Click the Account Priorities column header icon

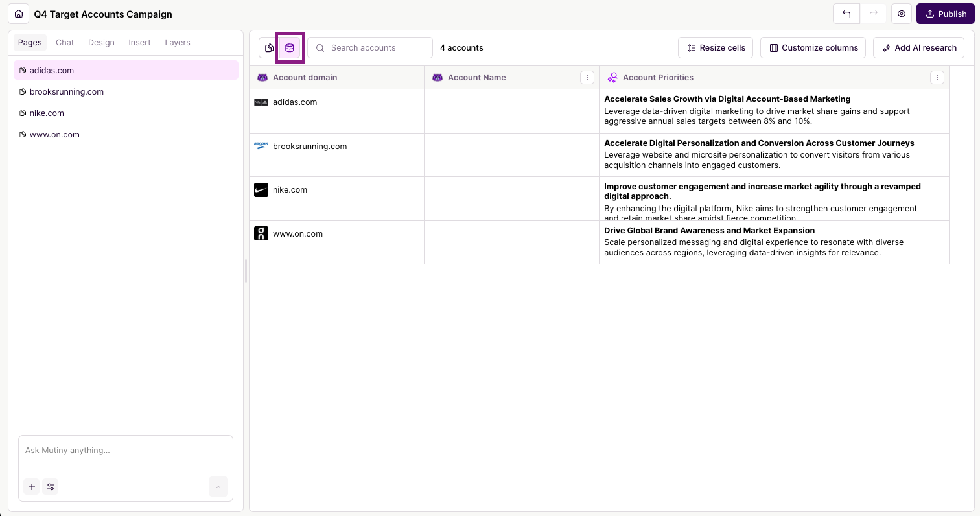click(612, 77)
